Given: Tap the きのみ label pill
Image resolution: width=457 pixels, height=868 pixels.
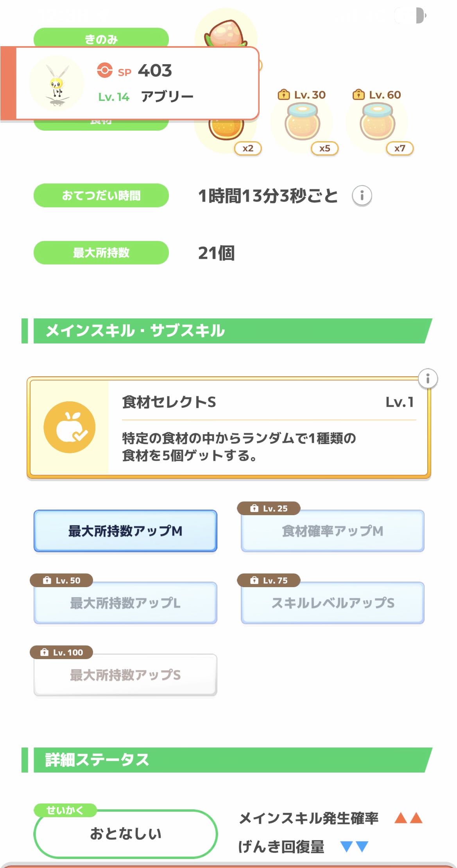Looking at the screenshot, I should tap(101, 38).
